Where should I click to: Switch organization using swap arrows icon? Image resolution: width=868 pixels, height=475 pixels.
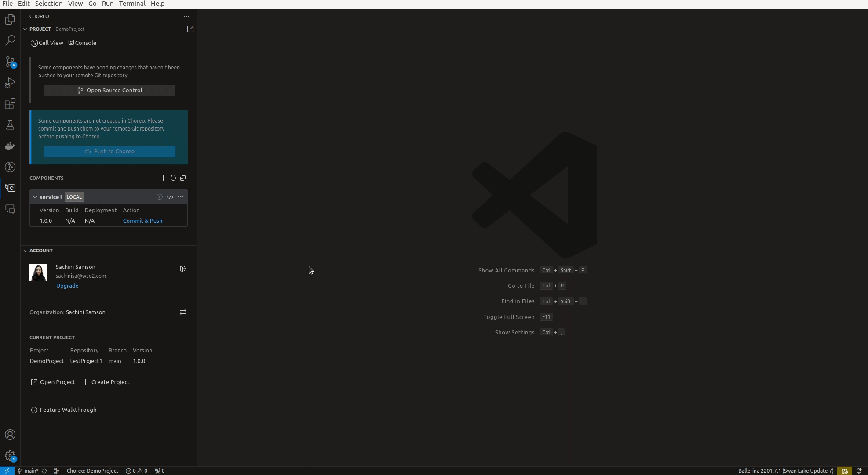coord(183,312)
